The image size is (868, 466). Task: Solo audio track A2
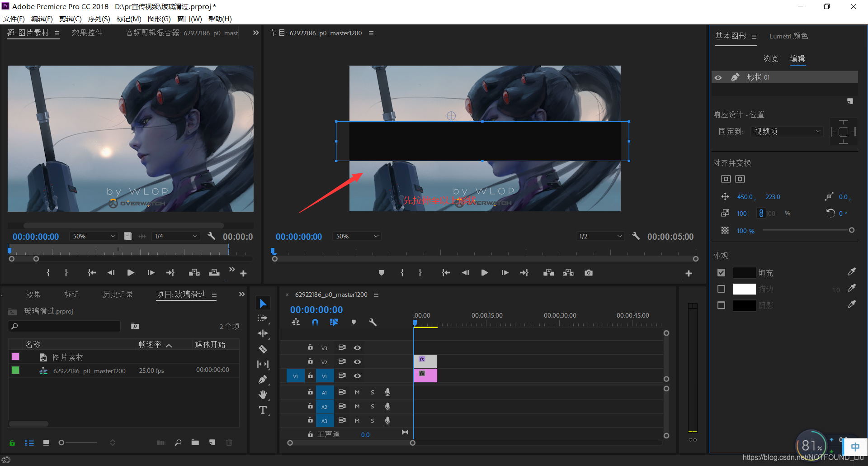(x=373, y=407)
